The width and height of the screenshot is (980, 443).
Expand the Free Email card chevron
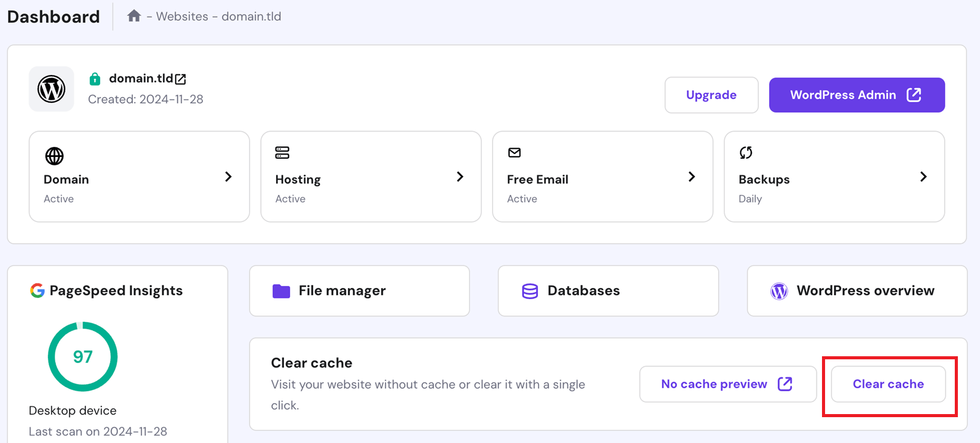[692, 177]
